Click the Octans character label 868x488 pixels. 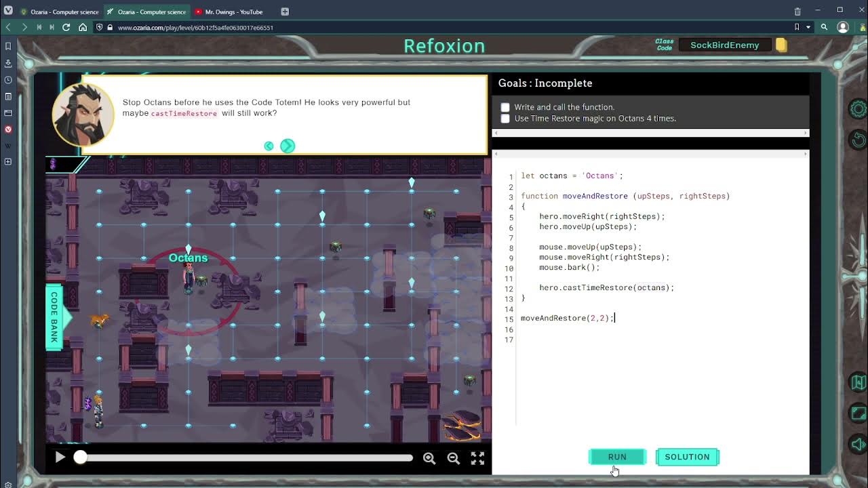coord(188,258)
